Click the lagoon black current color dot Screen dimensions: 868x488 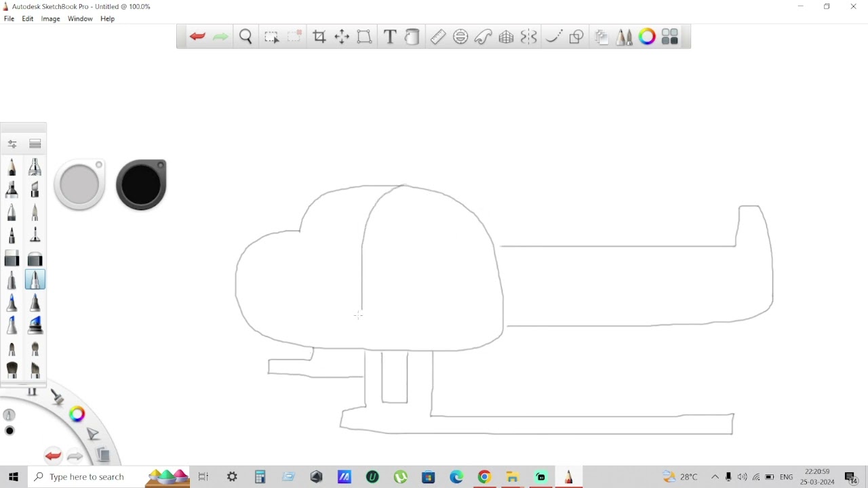[9, 431]
